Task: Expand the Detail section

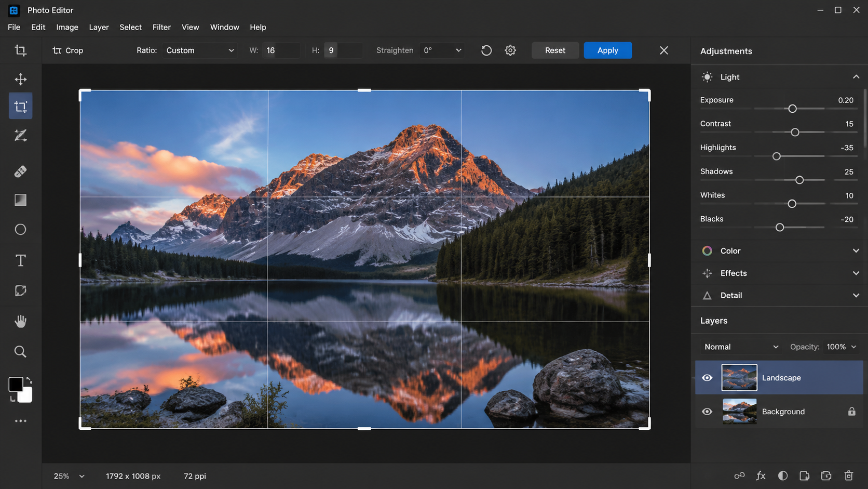Action: (x=856, y=295)
